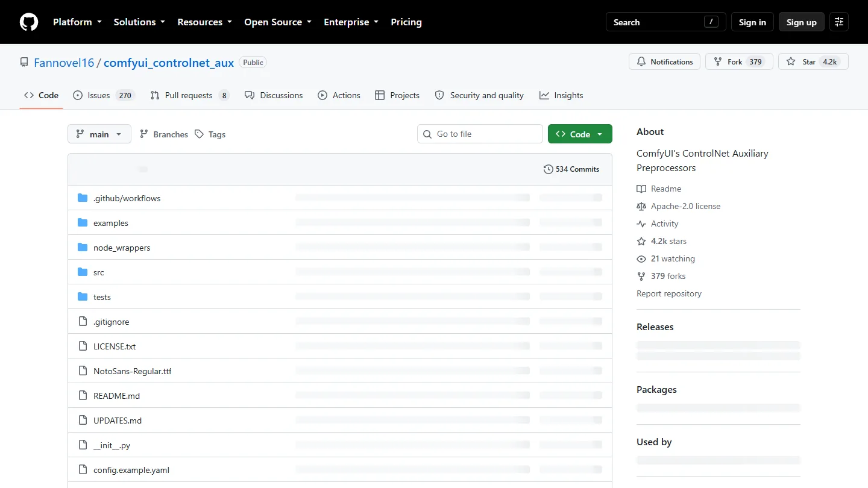Open the README.md file
868x488 pixels.
pyautogui.click(x=116, y=396)
